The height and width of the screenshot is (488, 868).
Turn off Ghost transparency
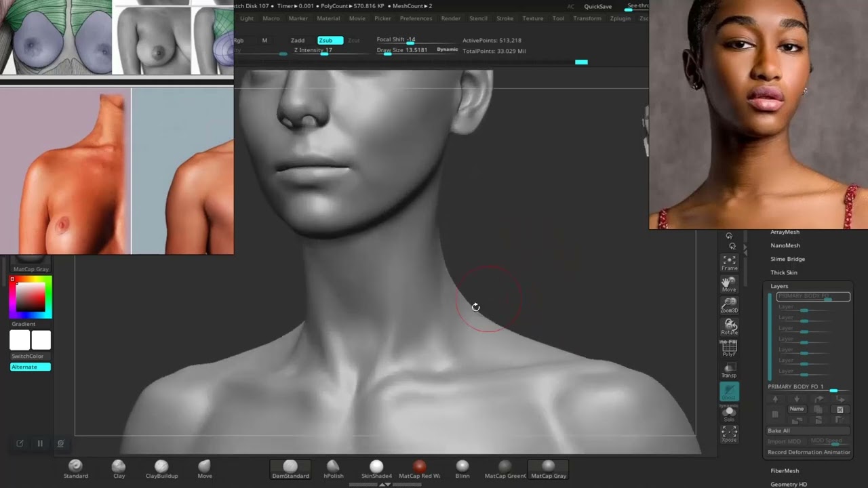729,392
